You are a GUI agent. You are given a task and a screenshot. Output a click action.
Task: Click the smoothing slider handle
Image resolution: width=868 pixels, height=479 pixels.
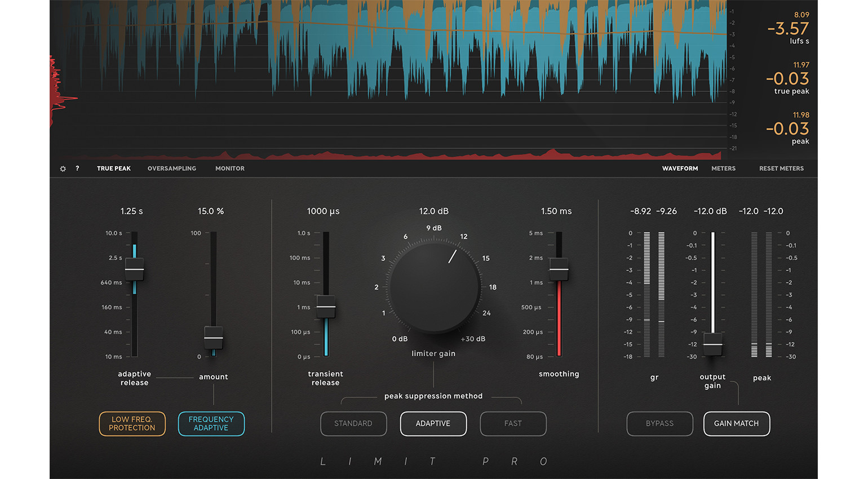559,269
